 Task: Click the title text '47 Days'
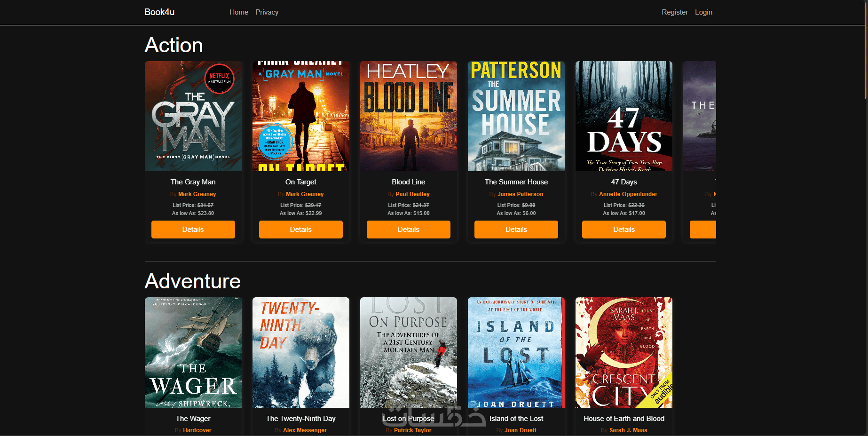[624, 182]
